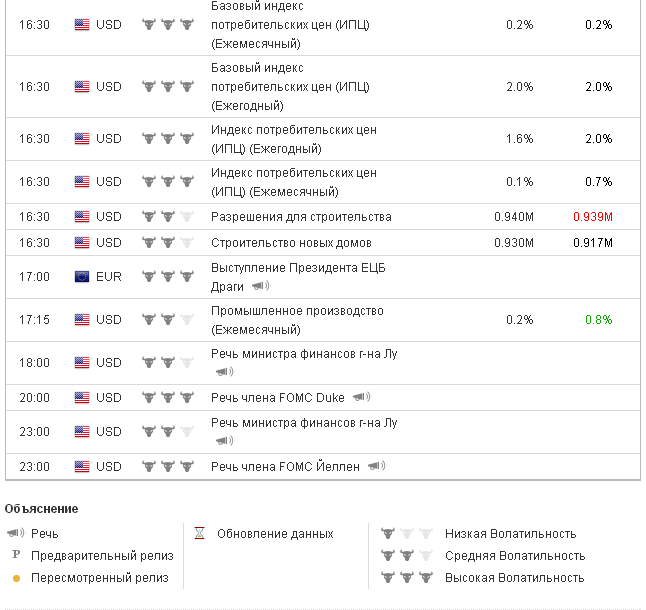Click the speech icon after FOMC Duke

(360, 397)
